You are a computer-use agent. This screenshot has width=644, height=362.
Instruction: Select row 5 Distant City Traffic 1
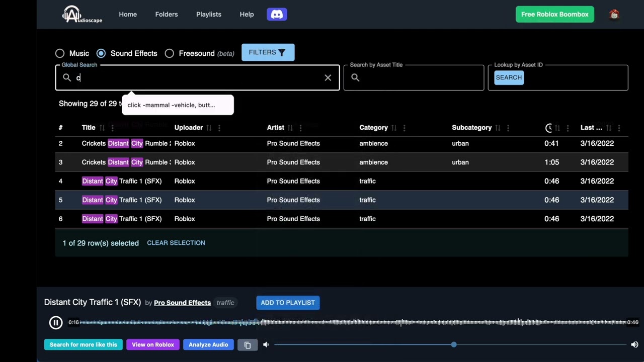[342, 200]
